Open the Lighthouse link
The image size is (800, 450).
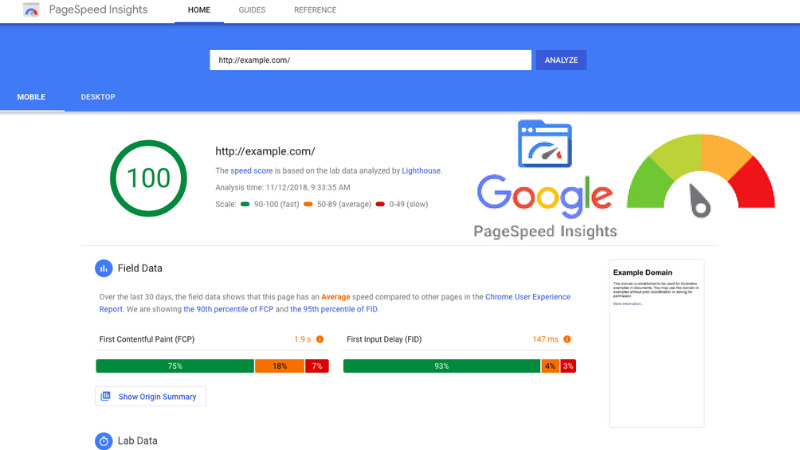[421, 171]
